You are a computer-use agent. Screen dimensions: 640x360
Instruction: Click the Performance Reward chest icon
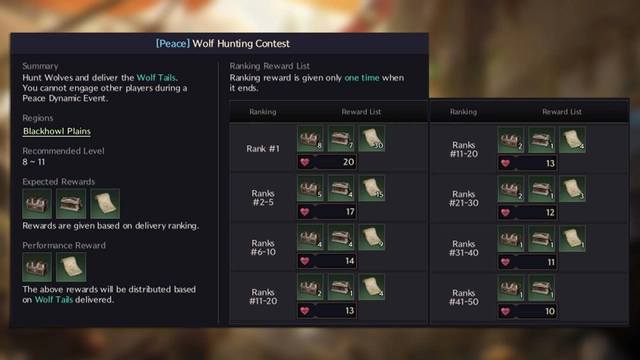coord(37,267)
